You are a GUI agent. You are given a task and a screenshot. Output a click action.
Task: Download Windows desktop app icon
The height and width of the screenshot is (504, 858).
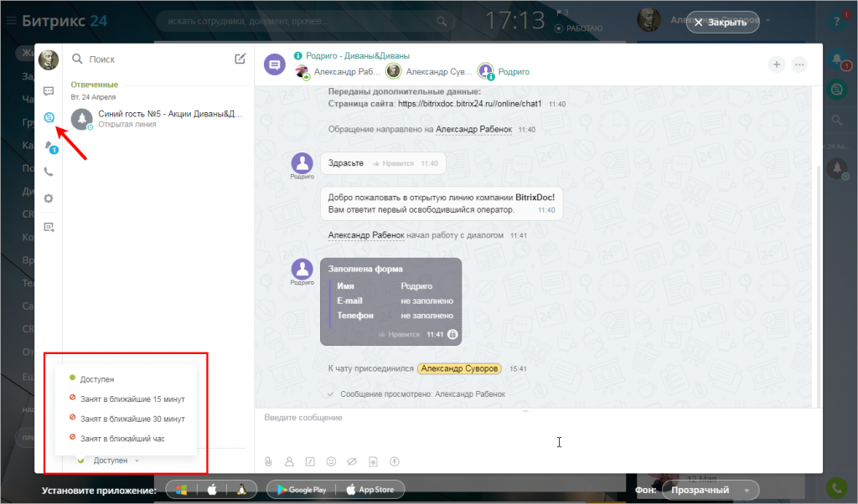(181, 490)
